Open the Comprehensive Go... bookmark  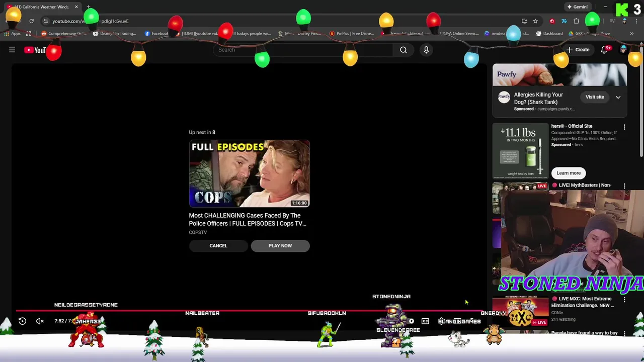(64, 34)
